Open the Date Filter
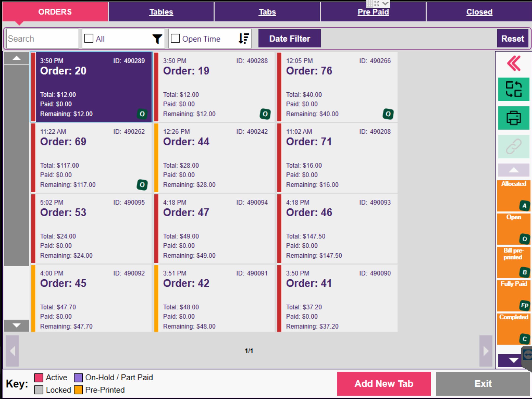The image size is (532, 399). click(x=289, y=38)
